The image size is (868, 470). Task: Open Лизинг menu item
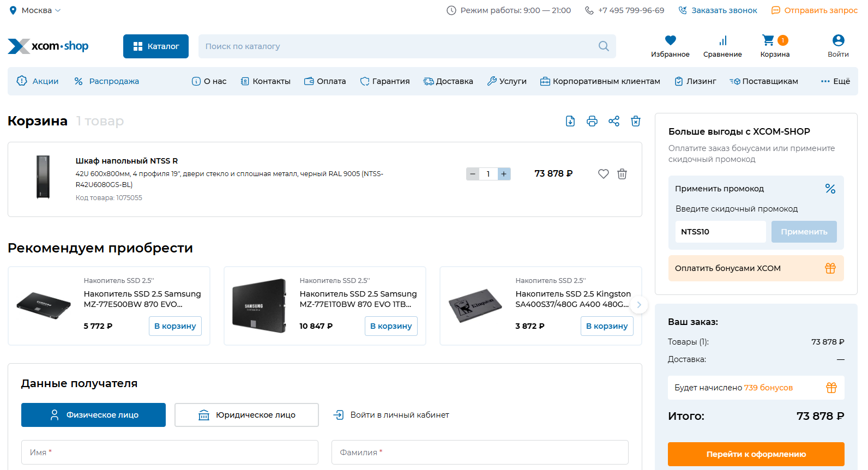(695, 81)
